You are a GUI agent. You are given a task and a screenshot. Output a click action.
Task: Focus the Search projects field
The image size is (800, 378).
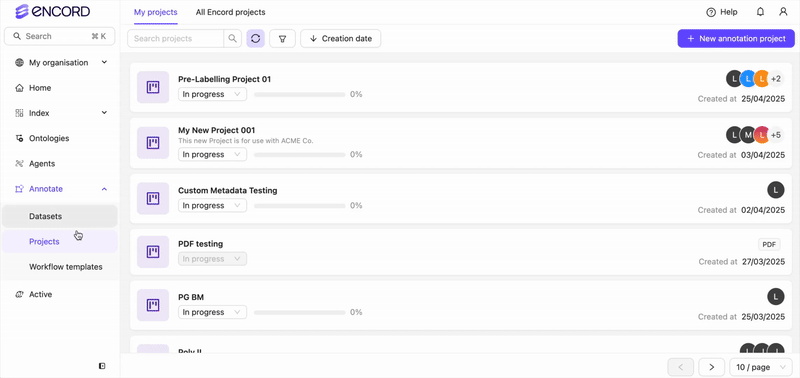(176, 38)
